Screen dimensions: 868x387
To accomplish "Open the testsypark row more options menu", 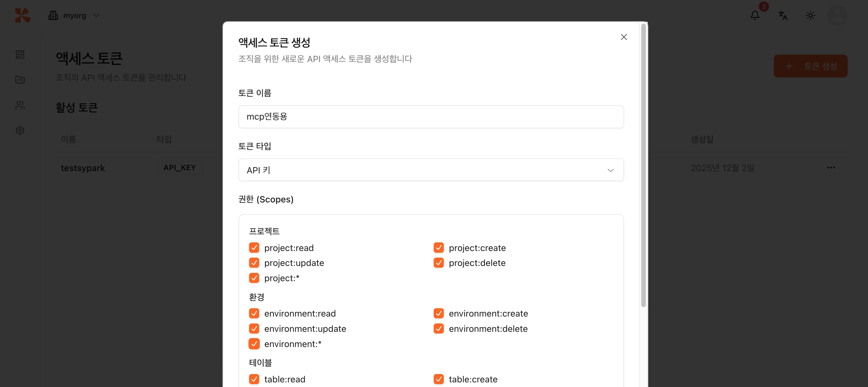I will (831, 168).
